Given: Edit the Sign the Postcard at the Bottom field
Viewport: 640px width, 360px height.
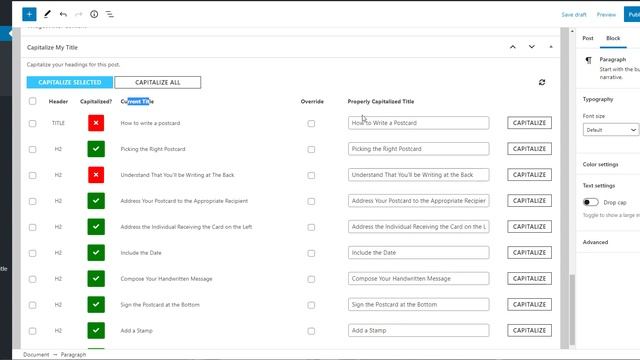Looking at the screenshot, I should pyautogui.click(x=418, y=304).
